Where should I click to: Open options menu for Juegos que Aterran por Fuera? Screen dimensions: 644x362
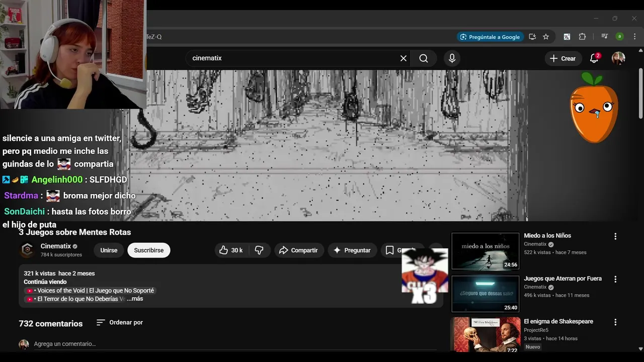(615, 279)
